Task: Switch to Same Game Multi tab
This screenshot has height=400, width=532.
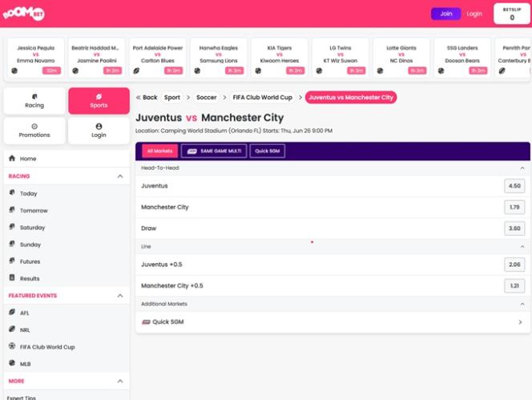Action: pyautogui.click(x=214, y=151)
